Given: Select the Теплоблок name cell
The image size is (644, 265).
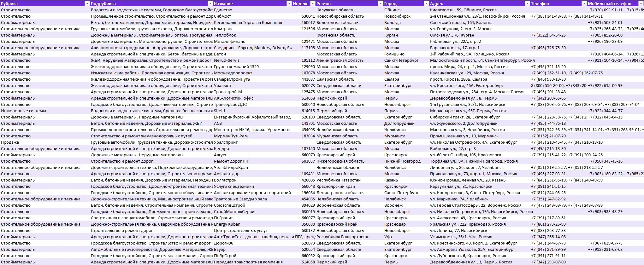Looking at the screenshot, I should pos(252,35).
